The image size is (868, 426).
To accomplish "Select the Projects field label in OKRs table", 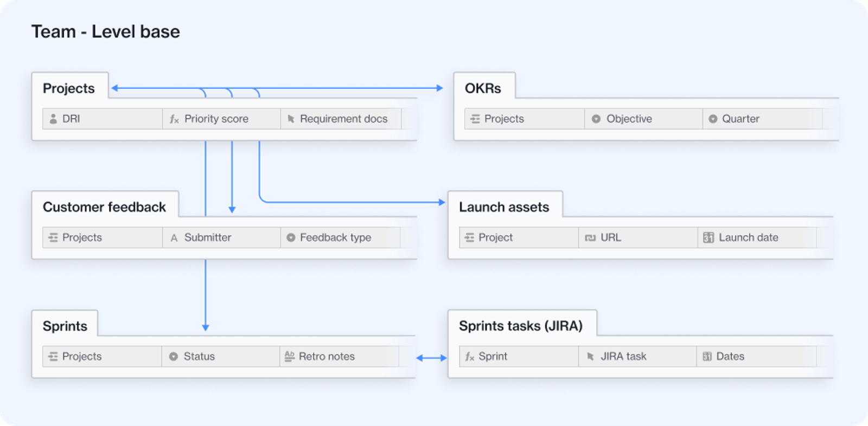I will click(504, 119).
